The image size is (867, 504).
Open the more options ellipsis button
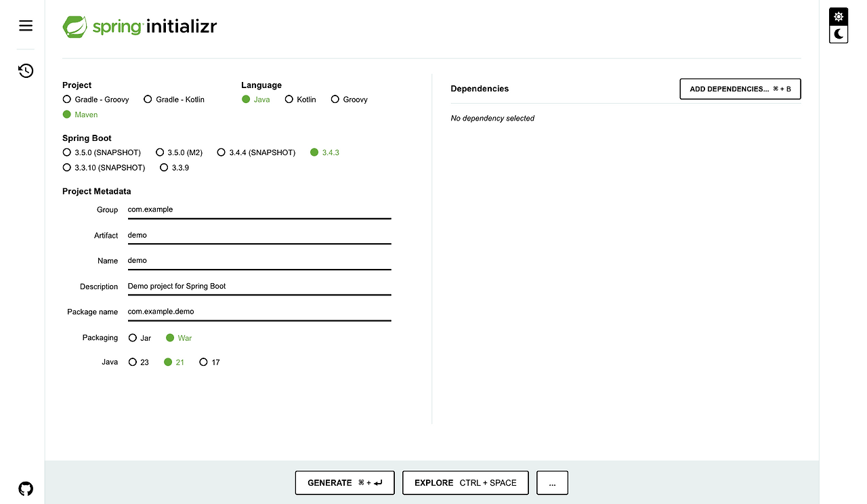point(552,483)
